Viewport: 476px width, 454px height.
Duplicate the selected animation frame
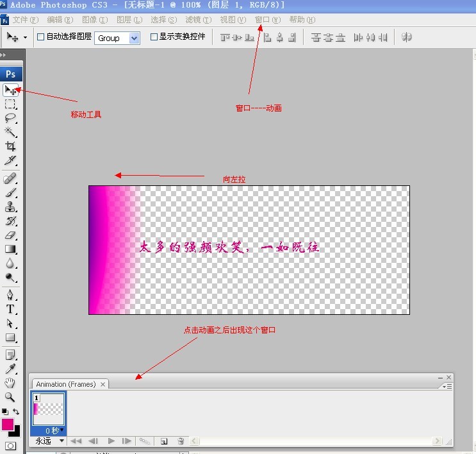[x=164, y=441]
